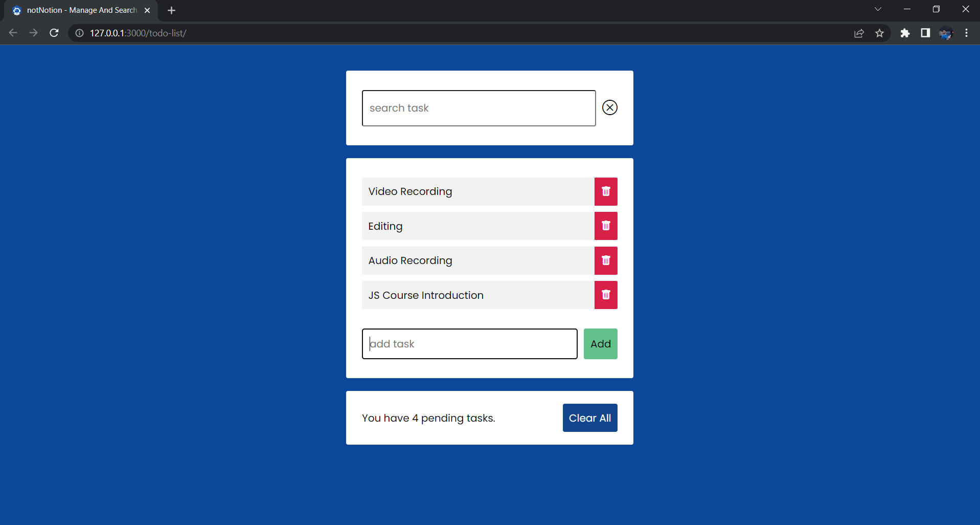Image resolution: width=980 pixels, height=525 pixels.
Task: Toggle the browser side panel
Action: tap(925, 33)
